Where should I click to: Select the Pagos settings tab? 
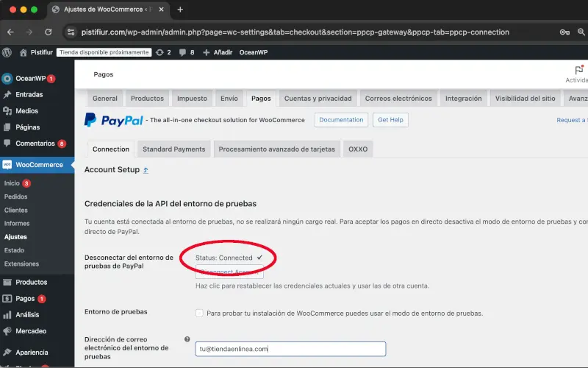261,99
